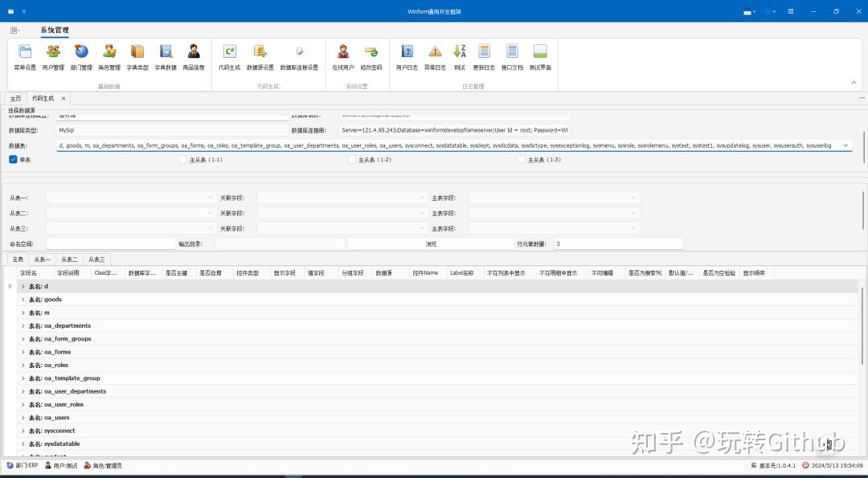Switch to the 首页 tab
The height and width of the screenshot is (478, 868).
pyautogui.click(x=15, y=97)
